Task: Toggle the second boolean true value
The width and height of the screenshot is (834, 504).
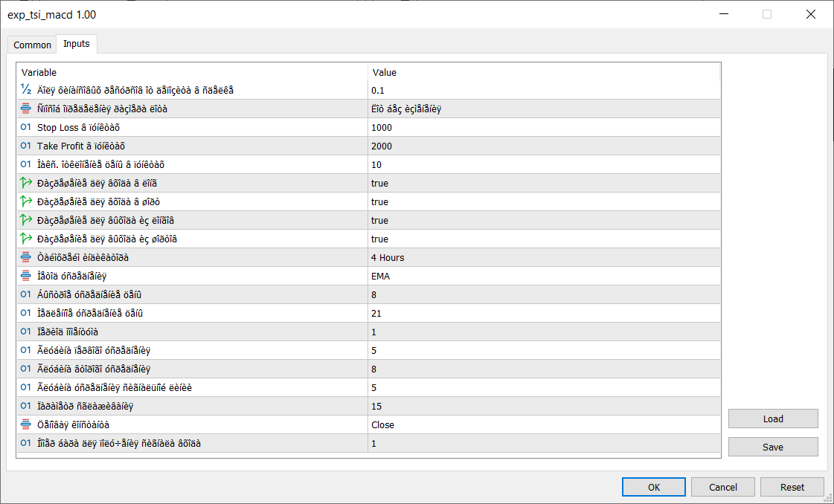Action: 379,201
